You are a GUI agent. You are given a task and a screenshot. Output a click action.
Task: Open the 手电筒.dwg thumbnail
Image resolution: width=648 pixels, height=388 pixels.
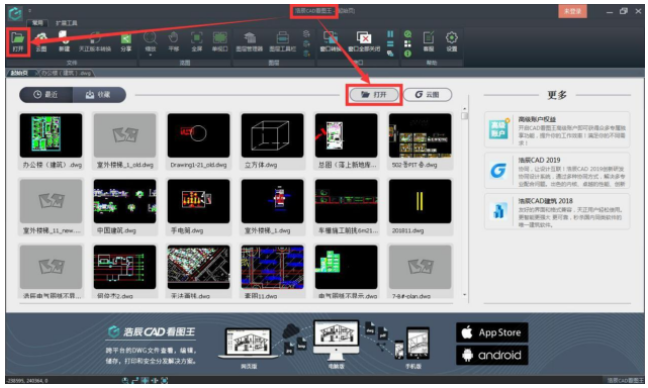coord(198,201)
